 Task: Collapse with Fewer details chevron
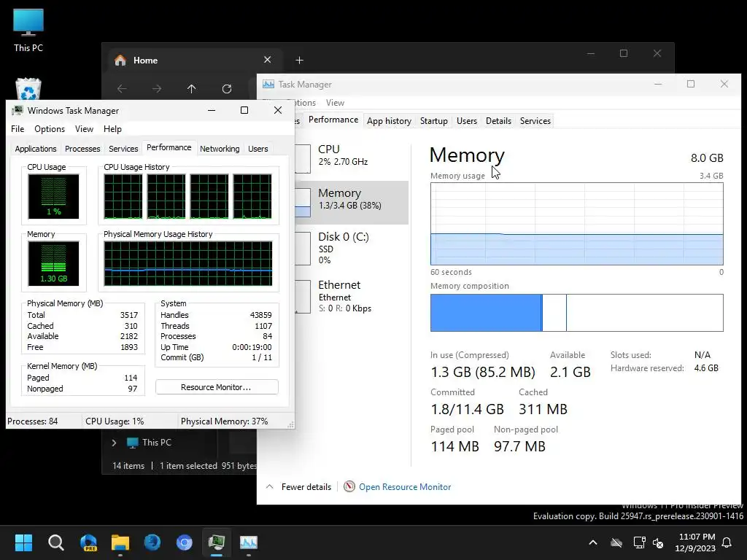(270, 486)
